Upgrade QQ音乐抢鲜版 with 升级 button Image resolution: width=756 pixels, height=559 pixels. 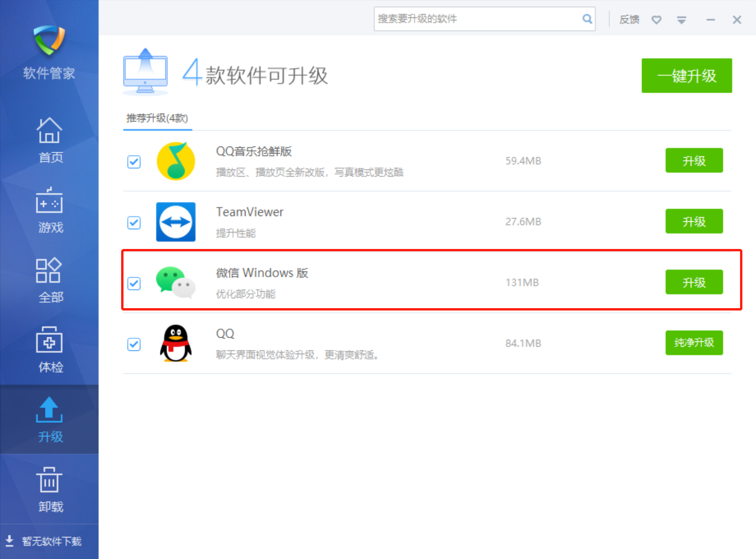pyautogui.click(x=694, y=161)
